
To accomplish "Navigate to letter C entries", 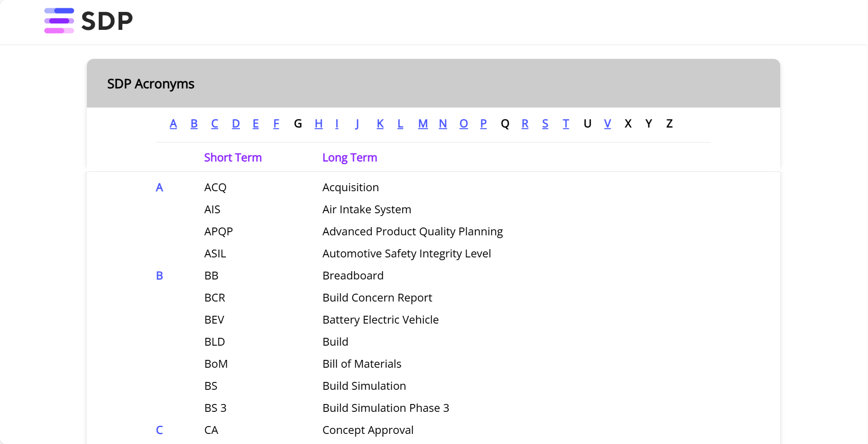I will [x=214, y=124].
